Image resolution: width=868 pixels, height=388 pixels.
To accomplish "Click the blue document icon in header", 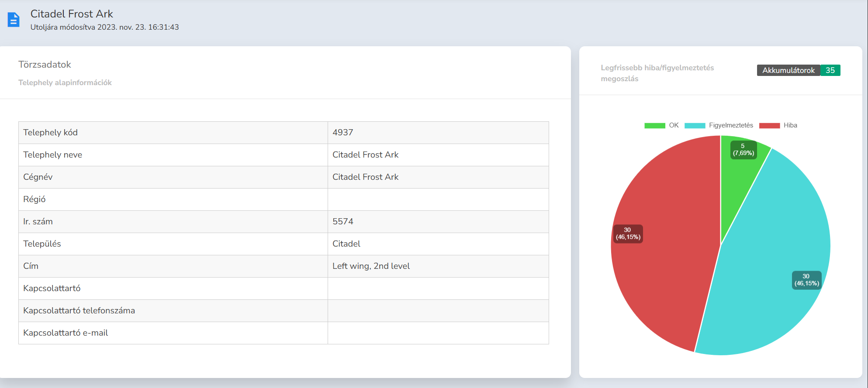I will click(x=14, y=20).
